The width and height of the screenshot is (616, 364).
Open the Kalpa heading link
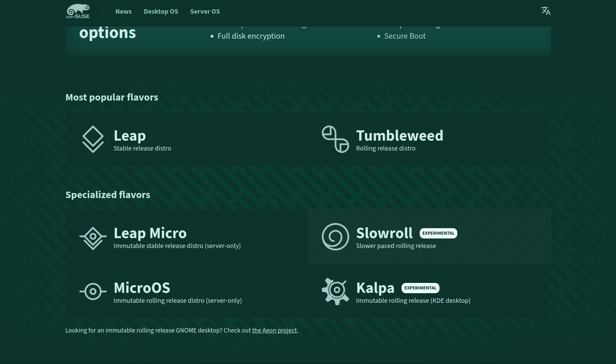tap(375, 288)
